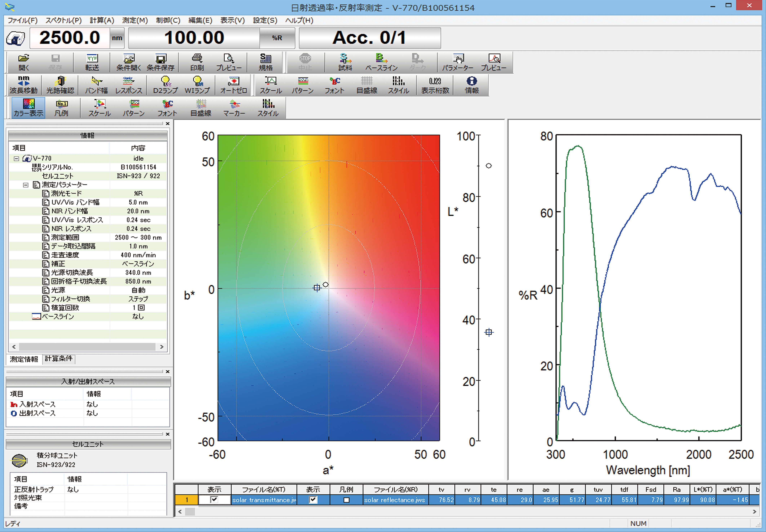Open the 凡例 legend tool
This screenshot has width=766, height=532.
tap(61, 108)
